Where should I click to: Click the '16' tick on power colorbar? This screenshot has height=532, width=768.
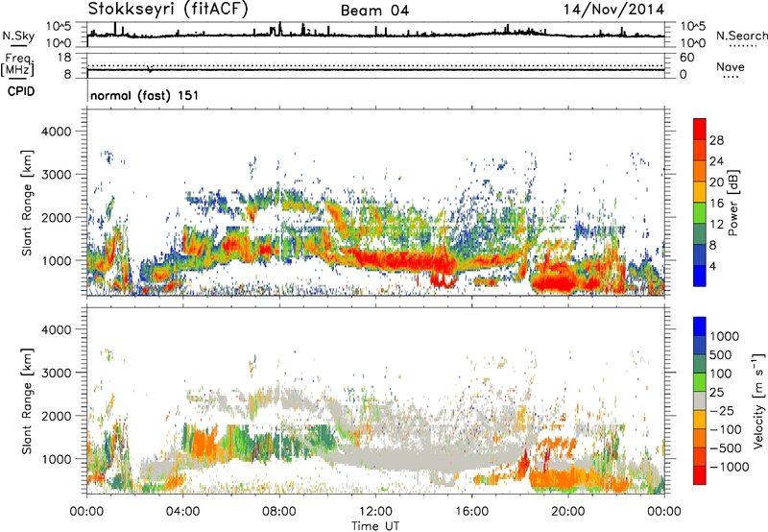pos(716,204)
